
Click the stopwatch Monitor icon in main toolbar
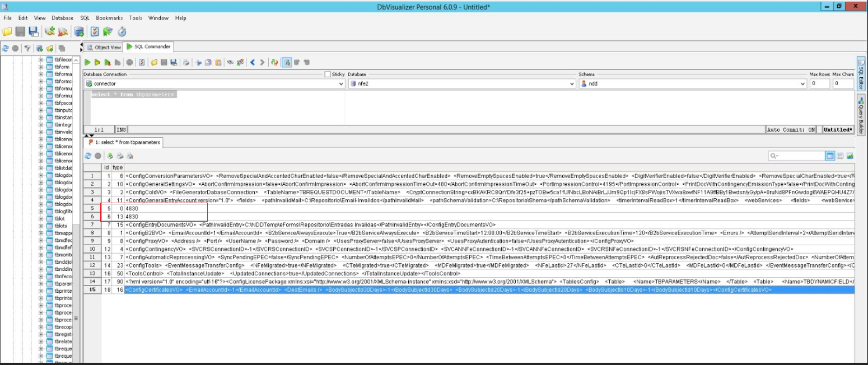coord(122,31)
